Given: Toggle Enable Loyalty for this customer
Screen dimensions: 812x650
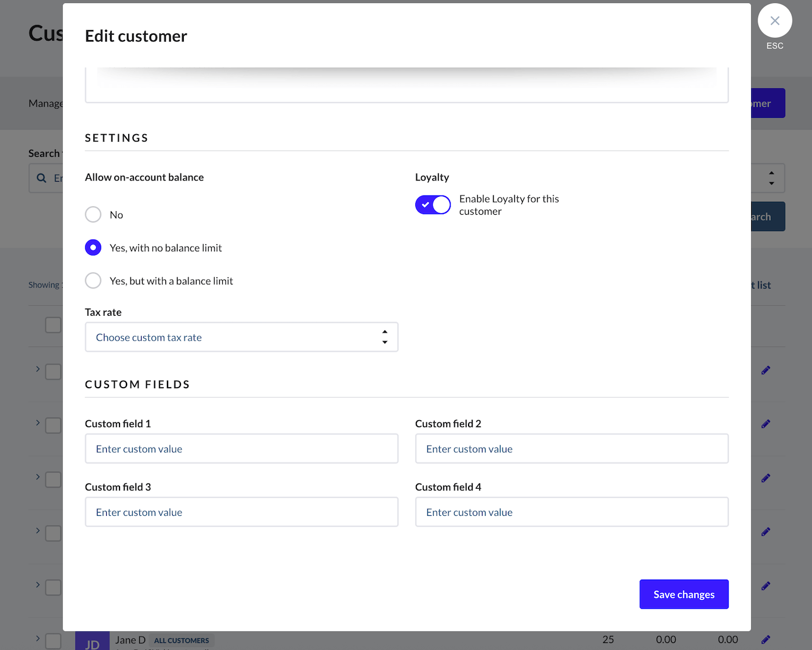Looking at the screenshot, I should tap(433, 205).
